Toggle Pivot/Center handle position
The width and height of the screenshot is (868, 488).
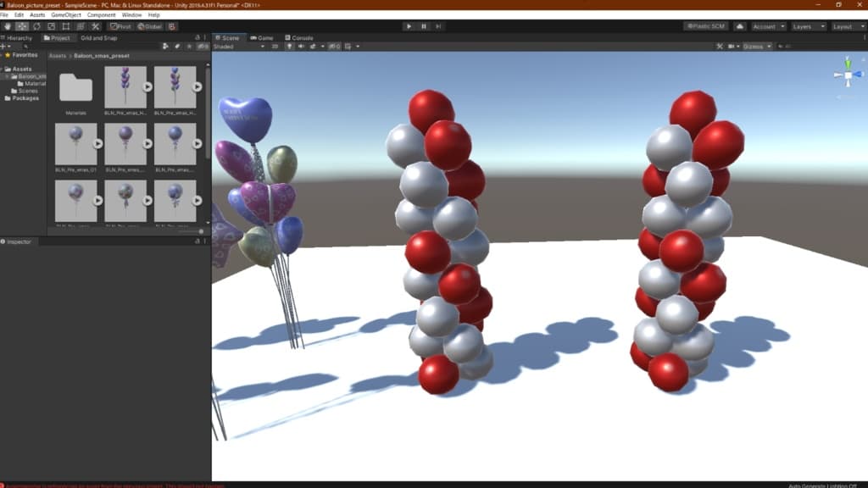(x=120, y=26)
